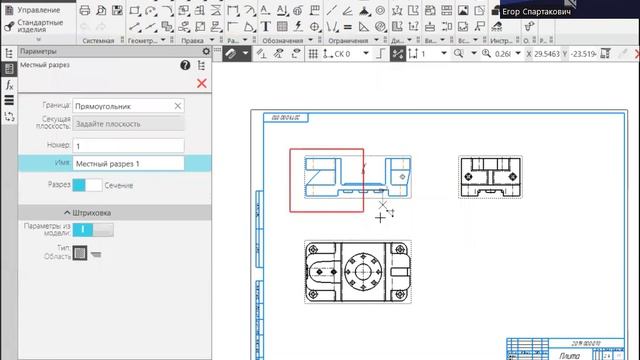Expand the Правка toolbar dropdown

tap(212, 40)
